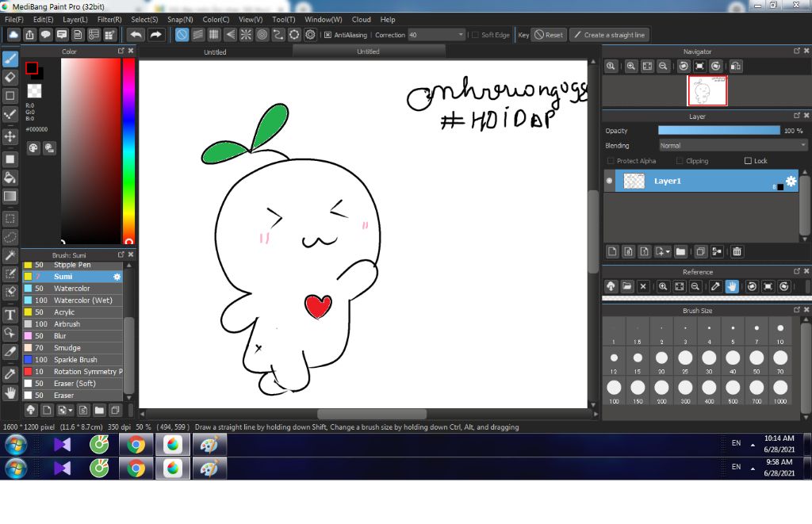Open the Cloud menu

click(x=361, y=20)
